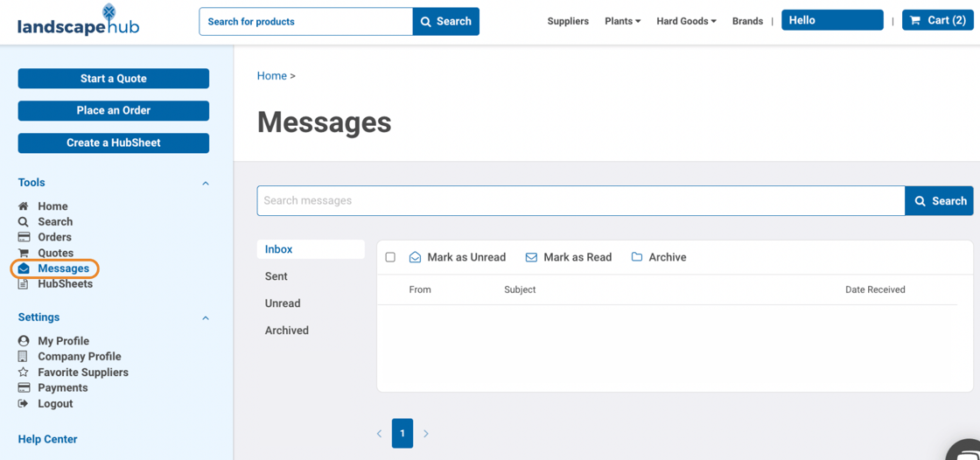The width and height of the screenshot is (980, 460).
Task: Collapse the Settings sidebar section
Action: (206, 318)
